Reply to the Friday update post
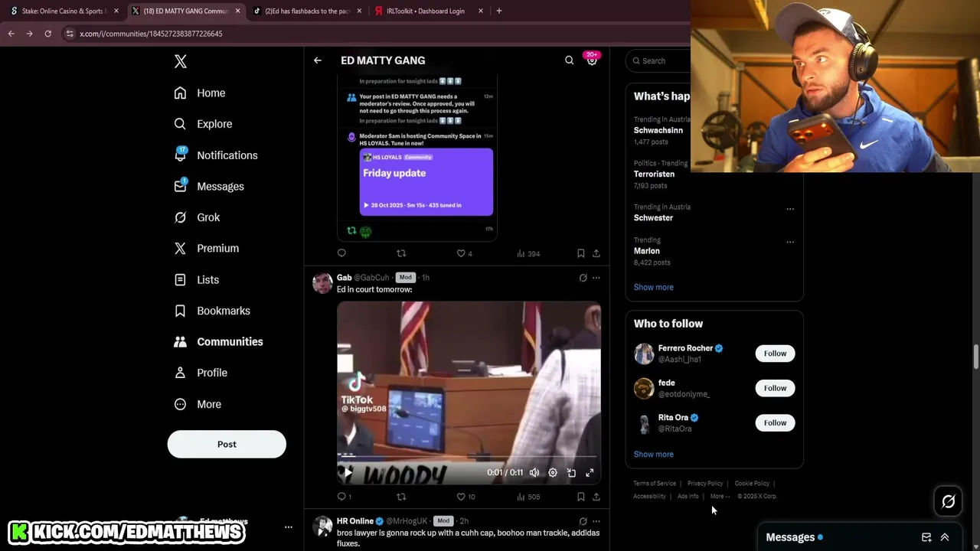The width and height of the screenshot is (980, 551). [x=341, y=253]
